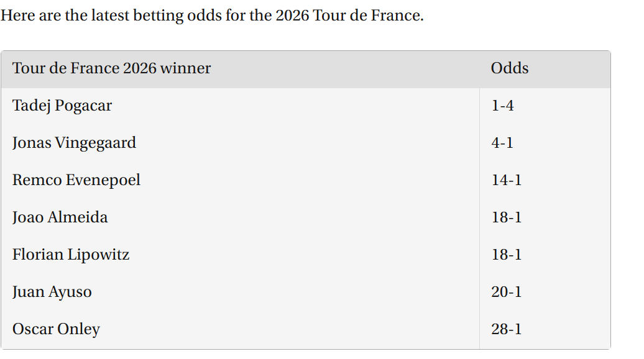This screenshot has width=644, height=359.
Task: Select the Florian Lipowitz name cell
Action: 71,255
